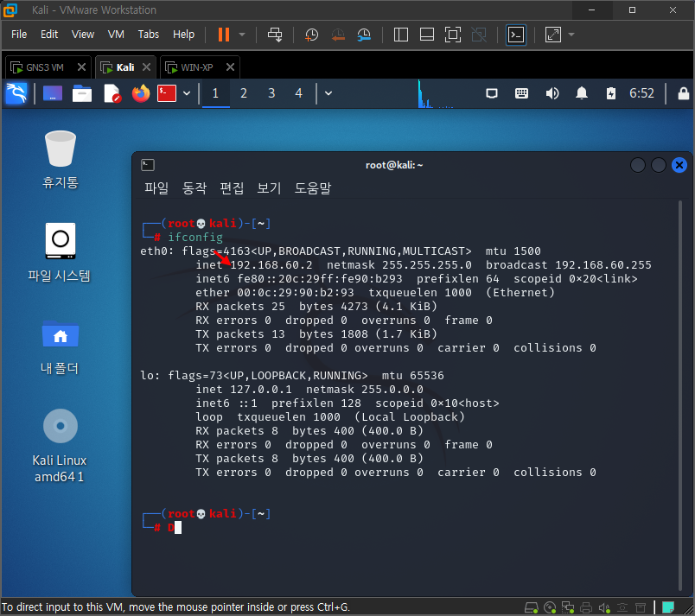This screenshot has height=616, width=695.
Task: Open terminal emulator from panel
Action: click(167, 93)
